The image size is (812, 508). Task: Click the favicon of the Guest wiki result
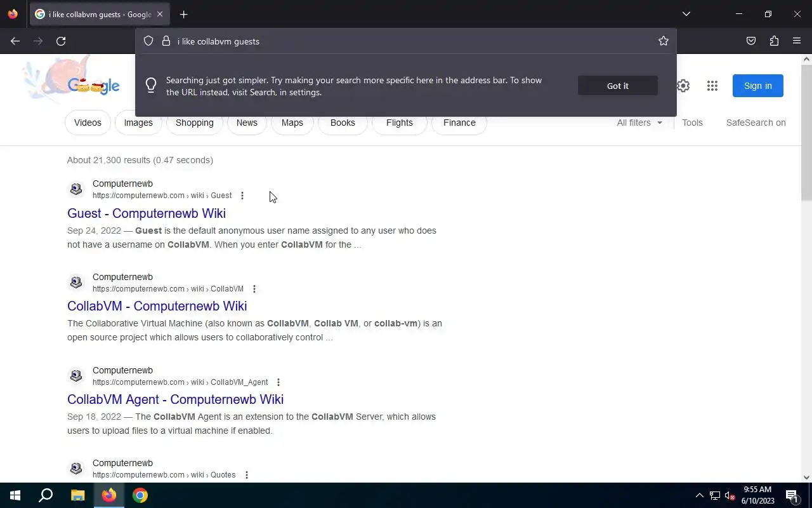coord(76,189)
